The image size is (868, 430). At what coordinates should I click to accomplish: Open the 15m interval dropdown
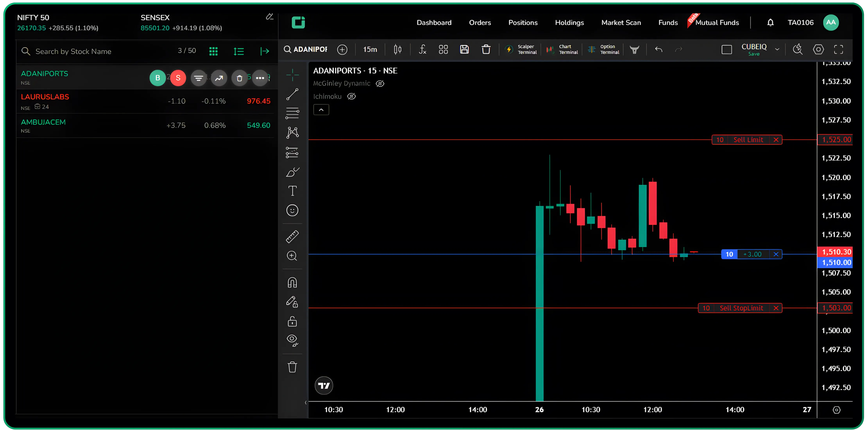(x=370, y=49)
